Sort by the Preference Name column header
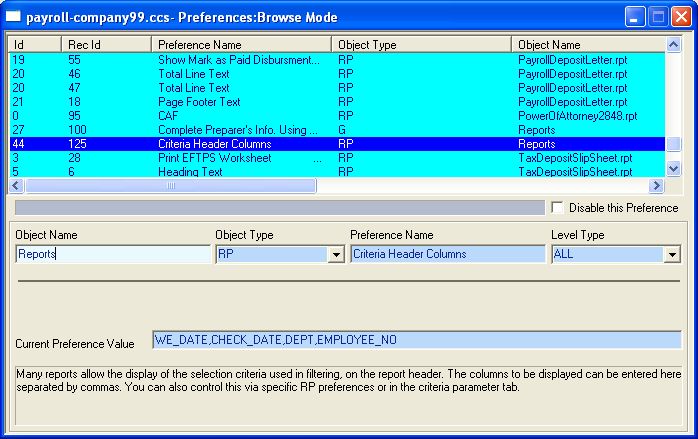Screen dimensions: 698x439 coord(240,45)
